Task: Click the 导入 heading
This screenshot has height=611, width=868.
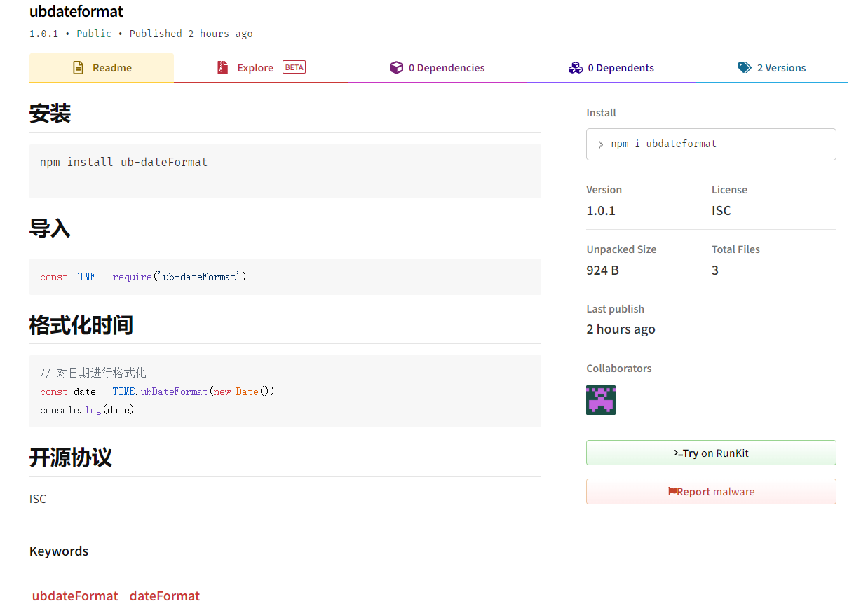Action: (x=50, y=228)
